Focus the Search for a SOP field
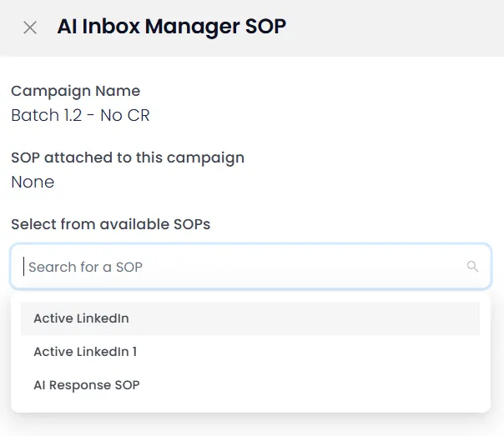 point(250,267)
